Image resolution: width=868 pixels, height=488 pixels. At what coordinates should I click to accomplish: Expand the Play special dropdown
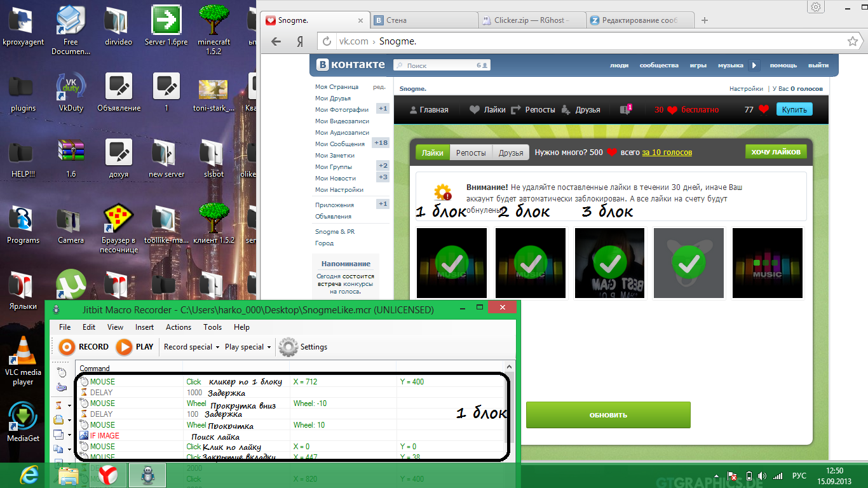point(248,347)
